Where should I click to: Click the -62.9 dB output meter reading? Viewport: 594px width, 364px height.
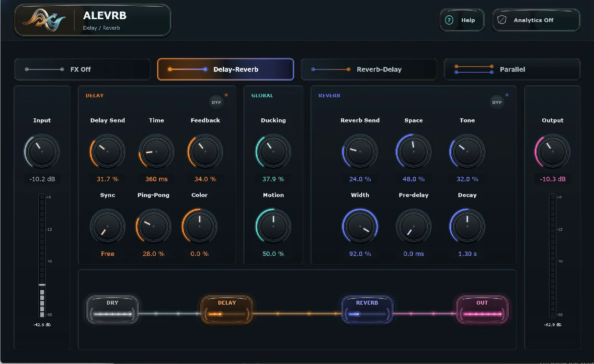(x=552, y=325)
